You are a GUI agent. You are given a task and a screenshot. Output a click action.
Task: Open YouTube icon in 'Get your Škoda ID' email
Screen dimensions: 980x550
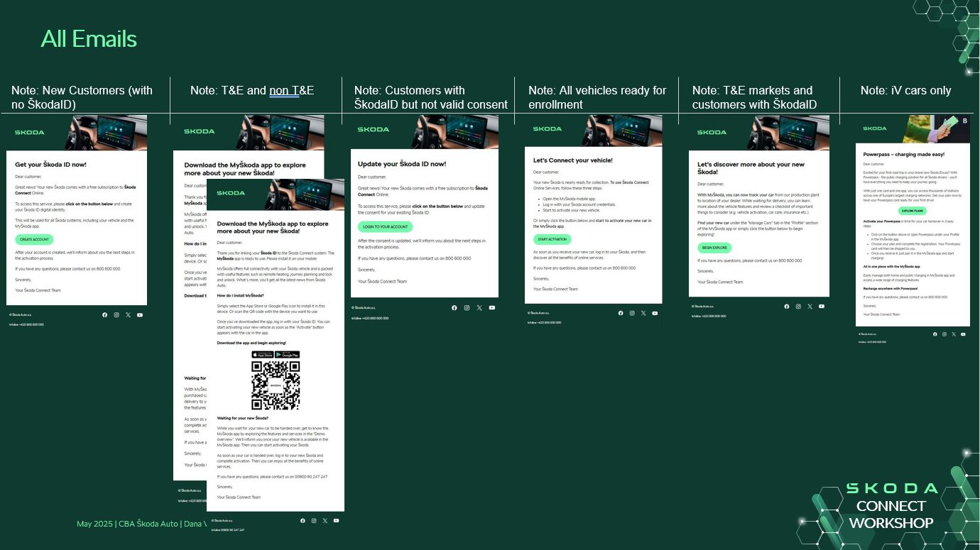coord(139,314)
